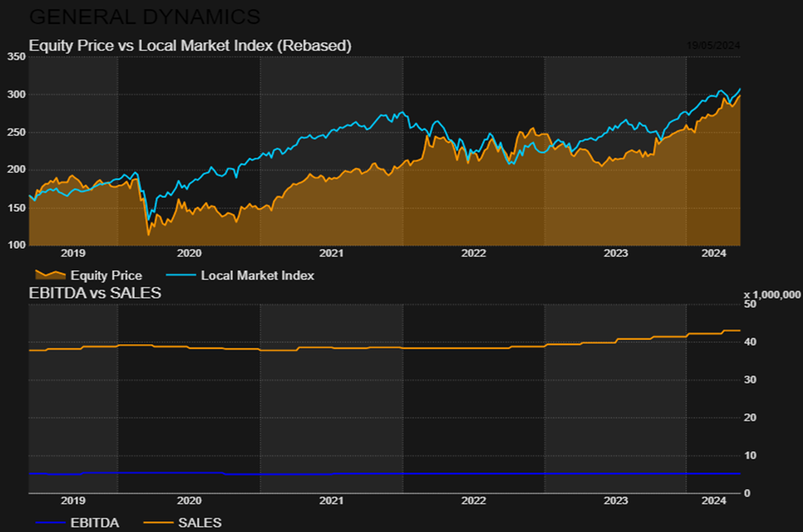Screen dimensions: 803x532
Task: Click the 100 y-axis label
Action: coord(16,245)
